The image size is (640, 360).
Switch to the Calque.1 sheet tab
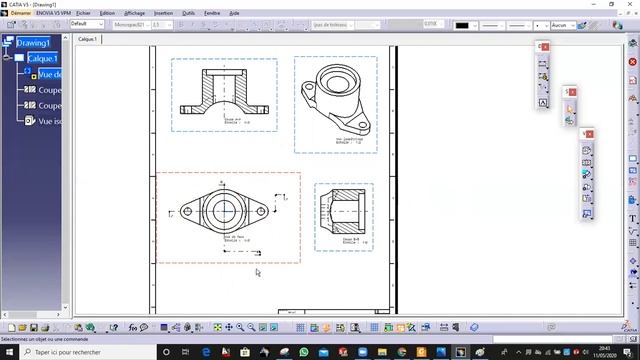[x=87, y=39]
